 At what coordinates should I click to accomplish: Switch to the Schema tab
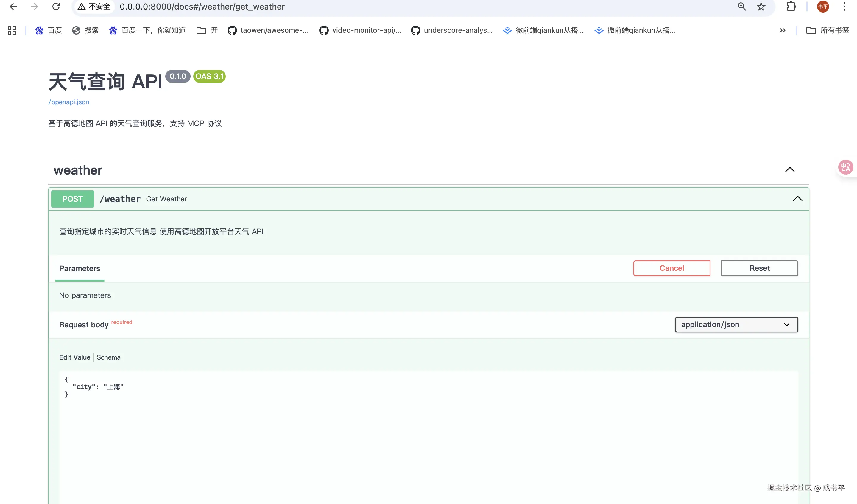108,357
